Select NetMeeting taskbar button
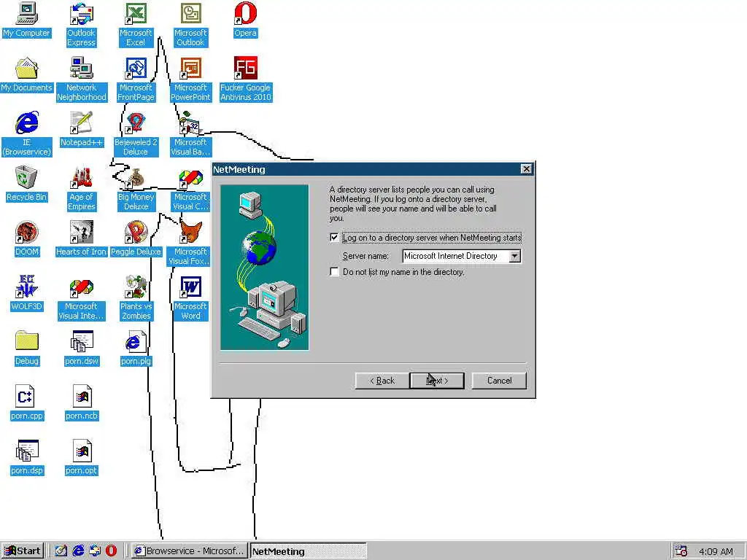The image size is (747, 560). click(x=309, y=551)
